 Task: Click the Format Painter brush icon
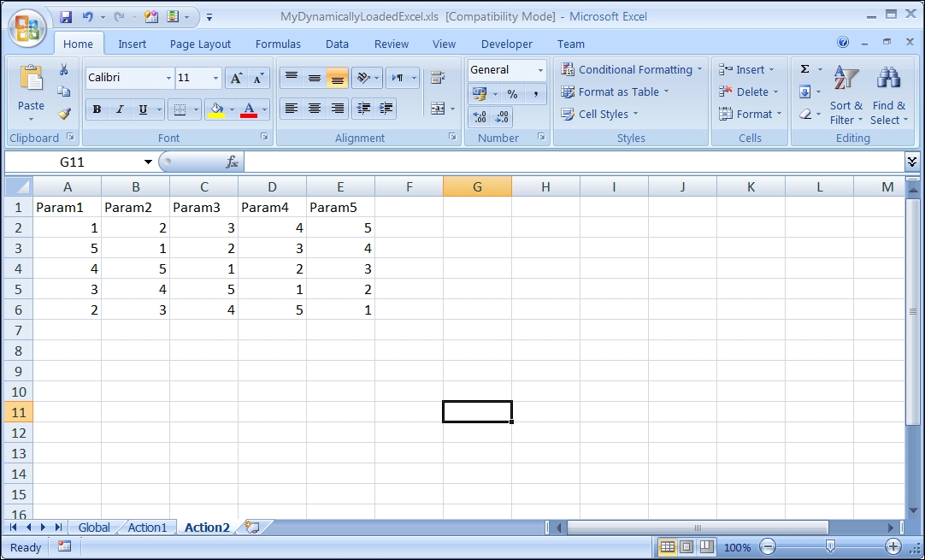(64, 114)
